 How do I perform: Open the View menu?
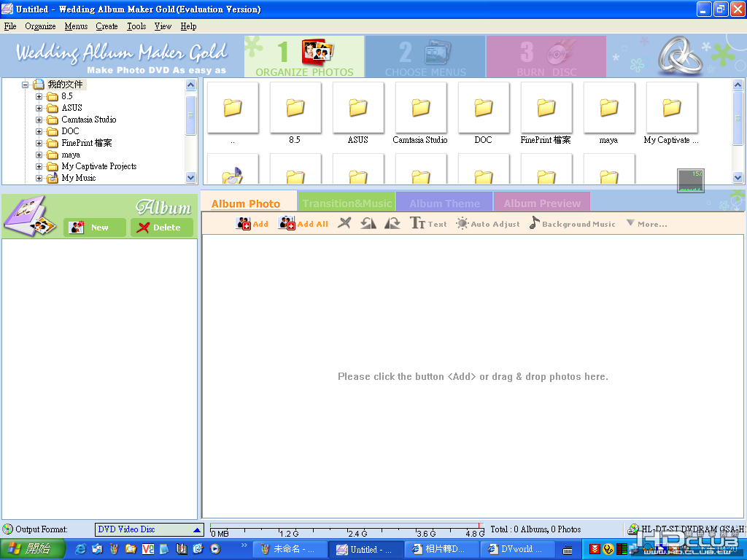[163, 26]
